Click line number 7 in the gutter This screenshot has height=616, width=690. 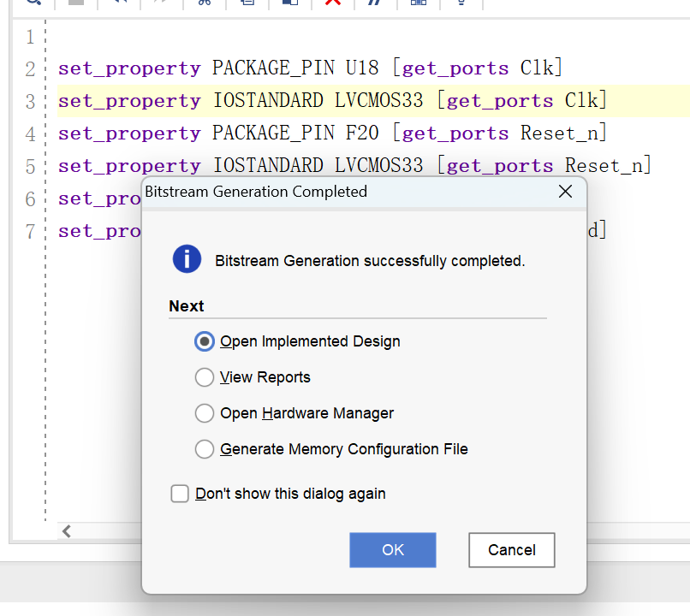coord(30,232)
